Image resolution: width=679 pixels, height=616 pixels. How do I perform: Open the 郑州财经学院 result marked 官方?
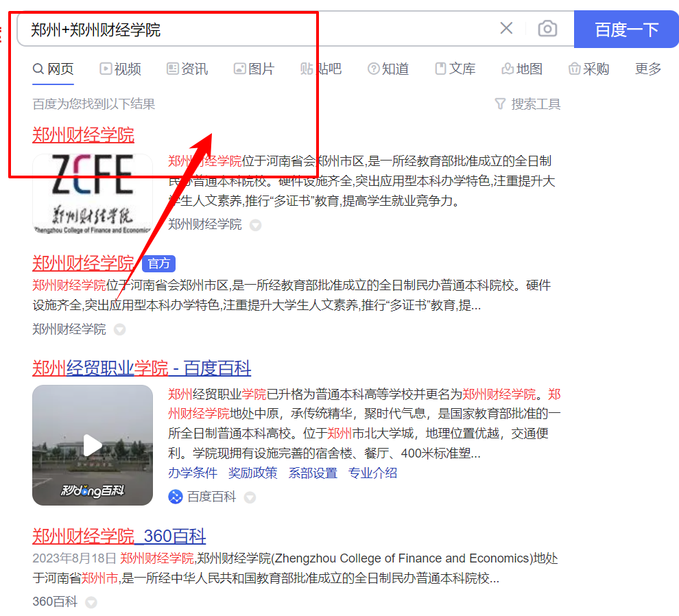point(83,263)
